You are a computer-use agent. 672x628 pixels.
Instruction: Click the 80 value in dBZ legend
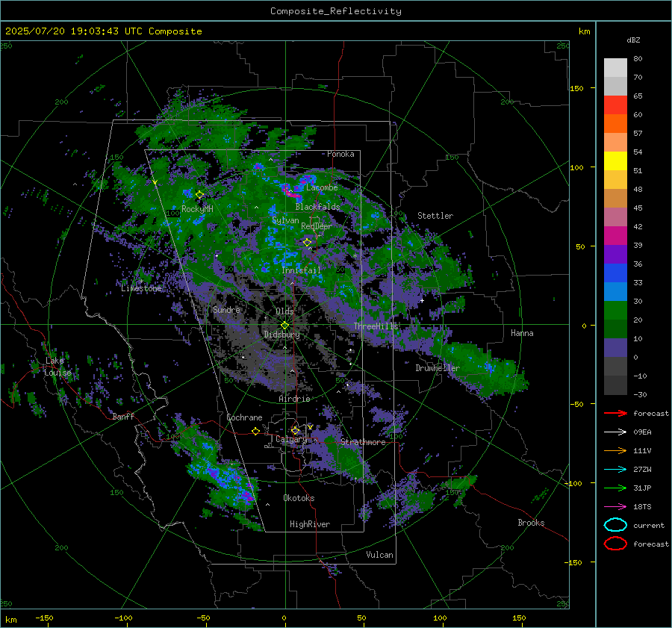638,59
